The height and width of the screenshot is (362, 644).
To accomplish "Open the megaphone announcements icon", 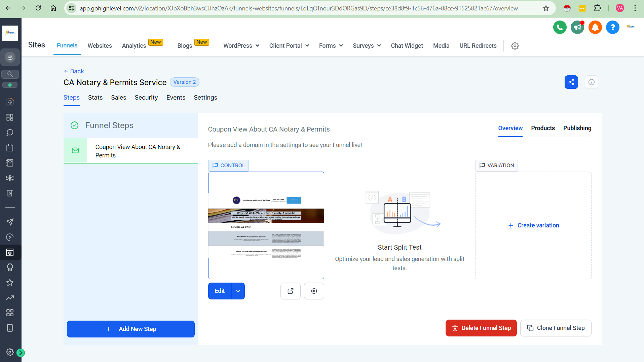I will point(577,27).
